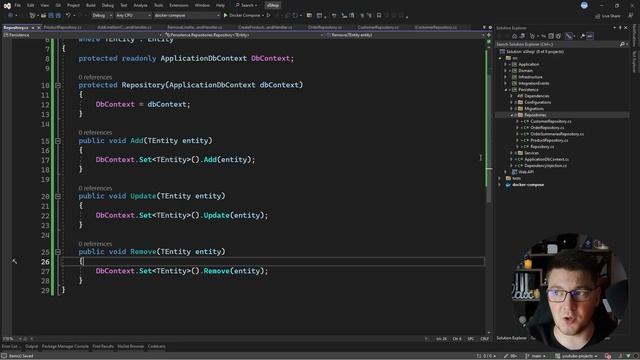Select Web.API project in Solution Explorer
This screenshot has width=640, height=360.
pos(526,172)
